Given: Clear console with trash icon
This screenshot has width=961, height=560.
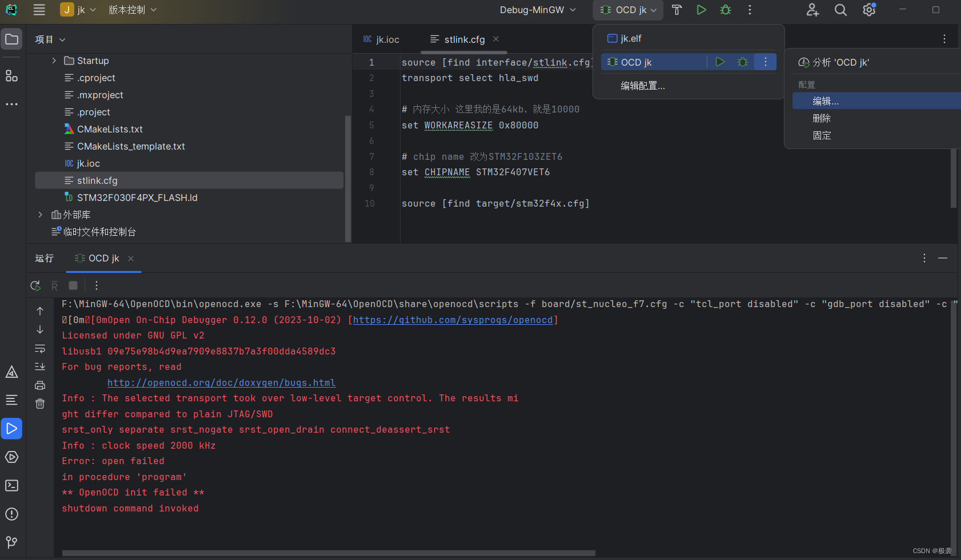Looking at the screenshot, I should (40, 404).
